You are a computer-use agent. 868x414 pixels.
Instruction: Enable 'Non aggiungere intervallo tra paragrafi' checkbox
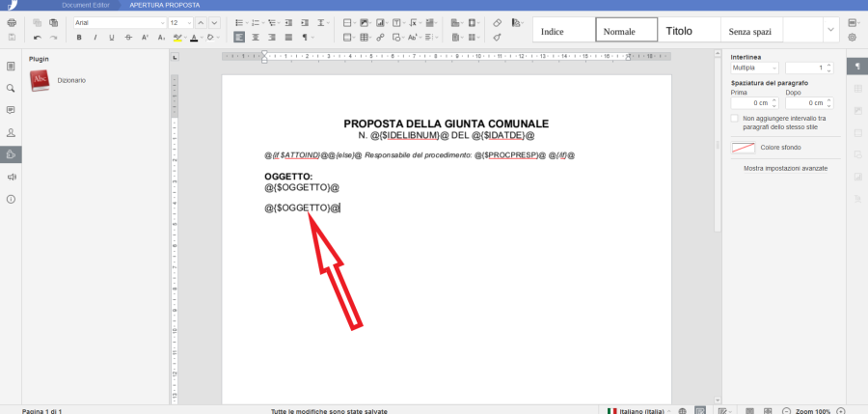(736, 118)
